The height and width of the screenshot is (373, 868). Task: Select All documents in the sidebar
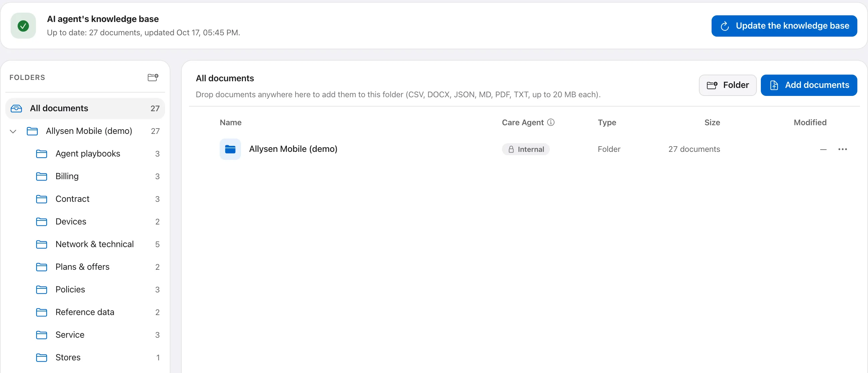point(85,108)
